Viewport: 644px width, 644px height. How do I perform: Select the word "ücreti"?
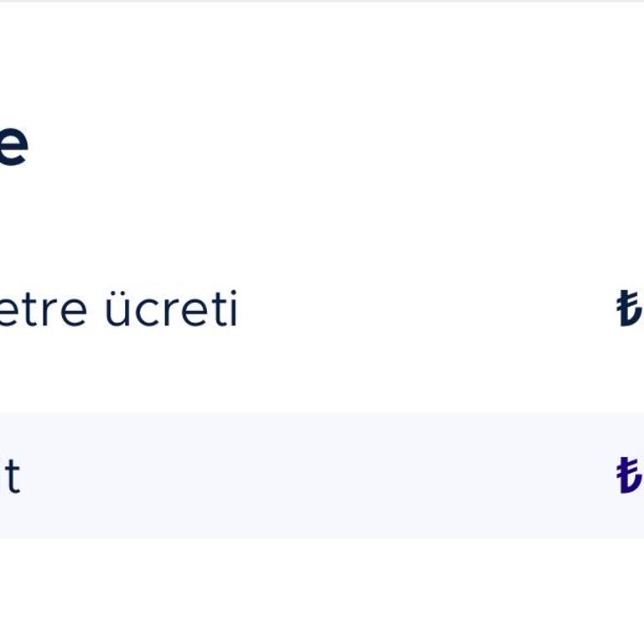point(172,309)
